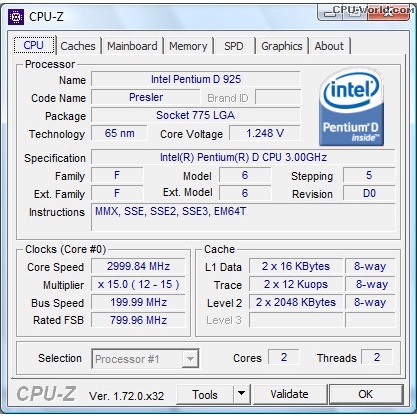Click the CPU-Z logo at bottom left
This screenshot has height=417, width=417.
(x=46, y=394)
